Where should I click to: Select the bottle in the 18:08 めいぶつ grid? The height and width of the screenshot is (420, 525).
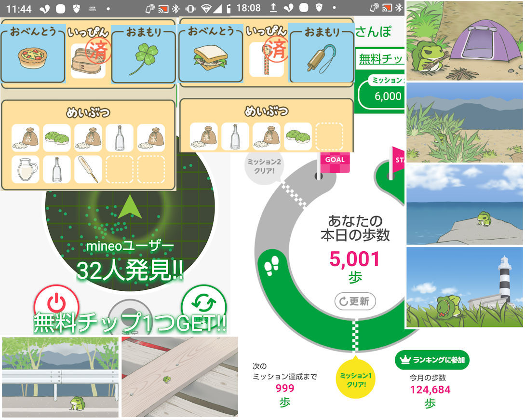click(235, 136)
